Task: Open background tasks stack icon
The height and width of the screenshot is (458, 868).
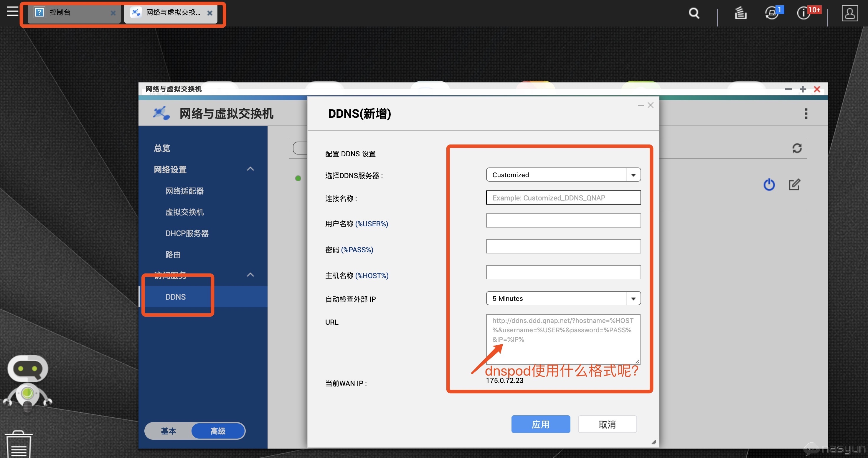Action: click(741, 13)
